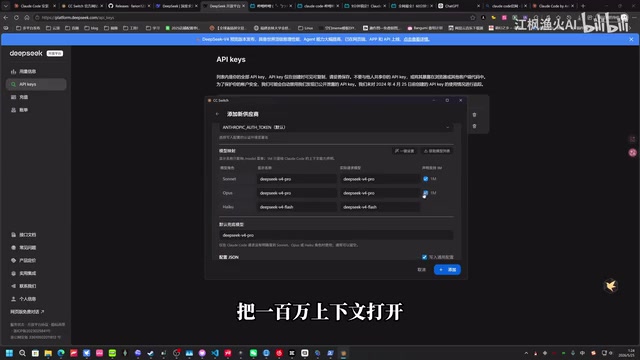Click Sonnet display name field

pos(296,179)
